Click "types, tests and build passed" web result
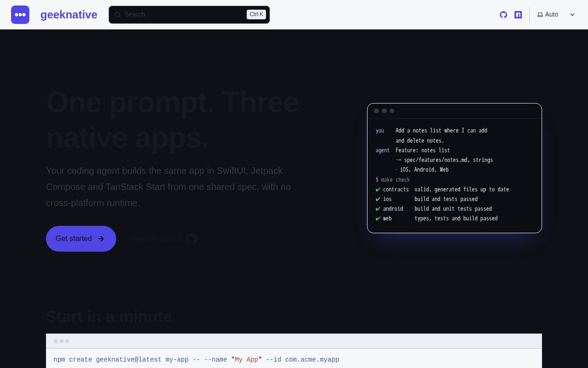Image resolution: width=588 pixels, height=368 pixels. [x=456, y=218]
